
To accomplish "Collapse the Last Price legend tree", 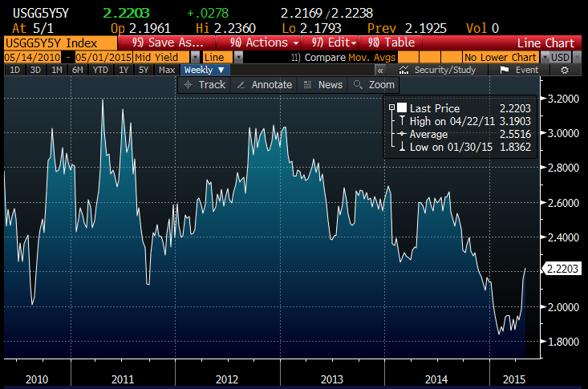I will tap(391, 107).
